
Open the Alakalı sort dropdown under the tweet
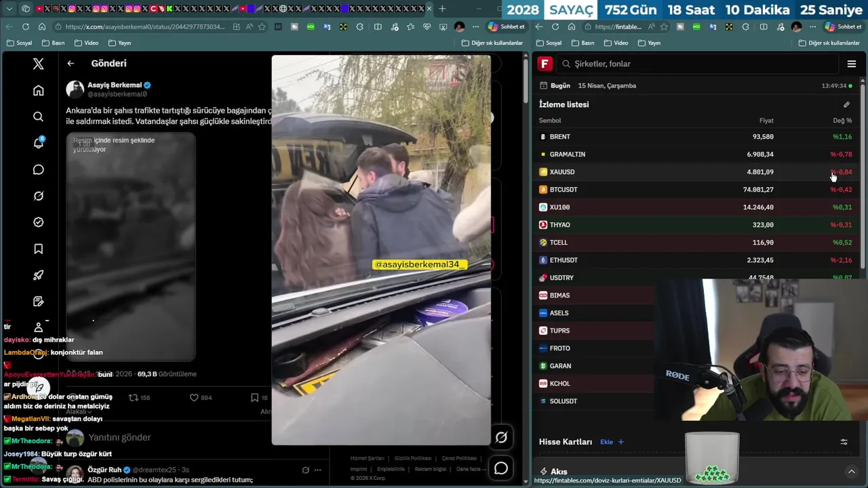coord(79,411)
